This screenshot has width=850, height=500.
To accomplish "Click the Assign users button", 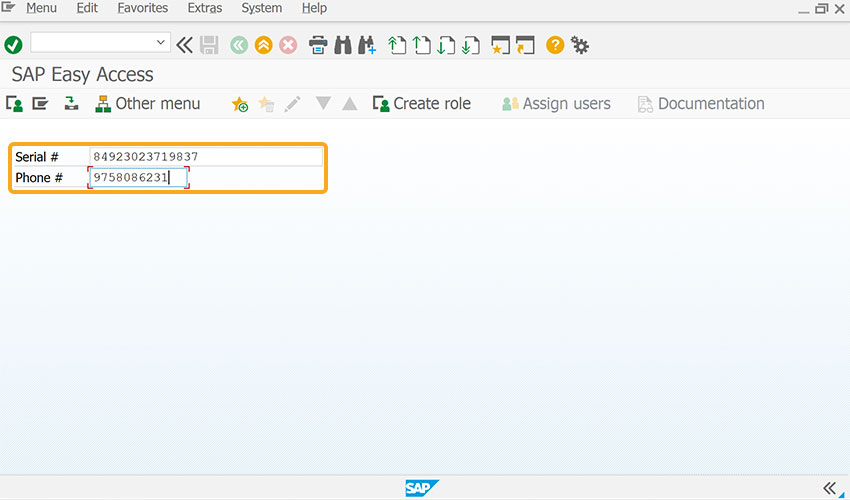I will click(556, 104).
